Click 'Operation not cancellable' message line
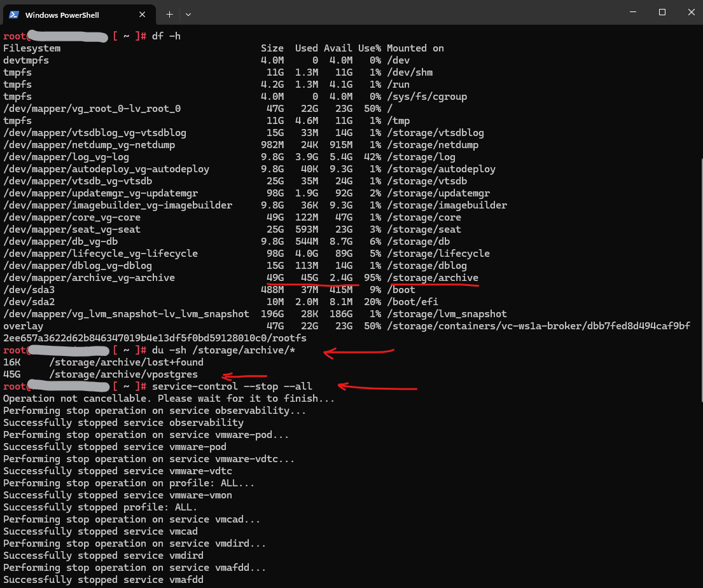 tap(169, 399)
